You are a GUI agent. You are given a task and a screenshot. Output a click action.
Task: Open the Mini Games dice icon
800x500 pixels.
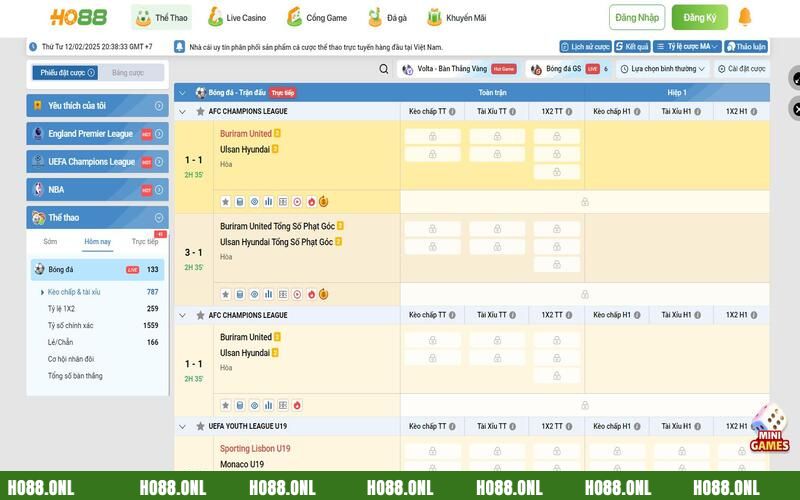(x=770, y=428)
